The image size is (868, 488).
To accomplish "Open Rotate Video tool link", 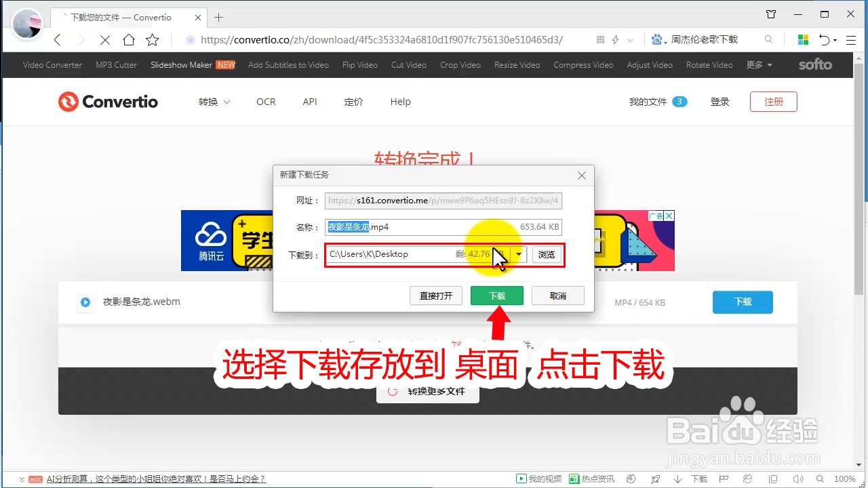I will point(709,65).
